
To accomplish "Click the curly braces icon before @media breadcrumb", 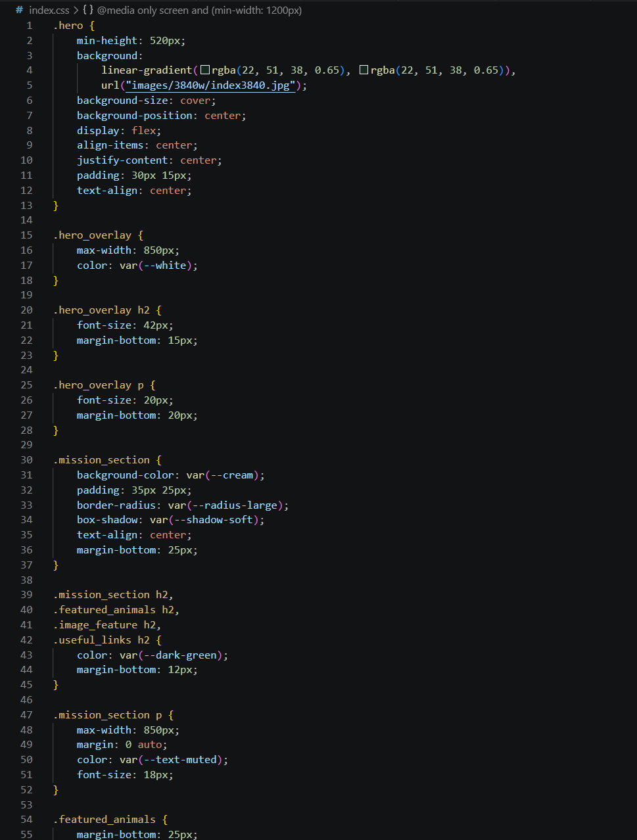I will pyautogui.click(x=87, y=11).
